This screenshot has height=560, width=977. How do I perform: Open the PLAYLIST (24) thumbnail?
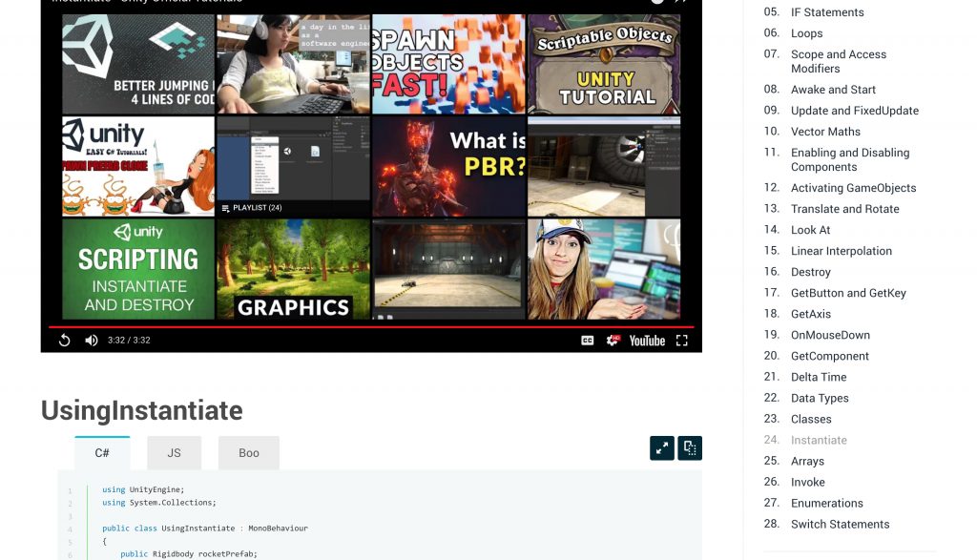[293, 166]
